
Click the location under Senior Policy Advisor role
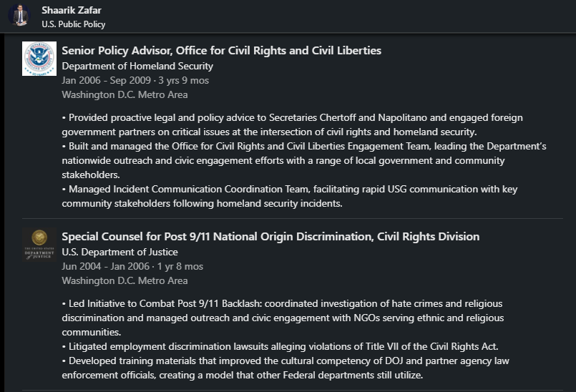coord(125,94)
